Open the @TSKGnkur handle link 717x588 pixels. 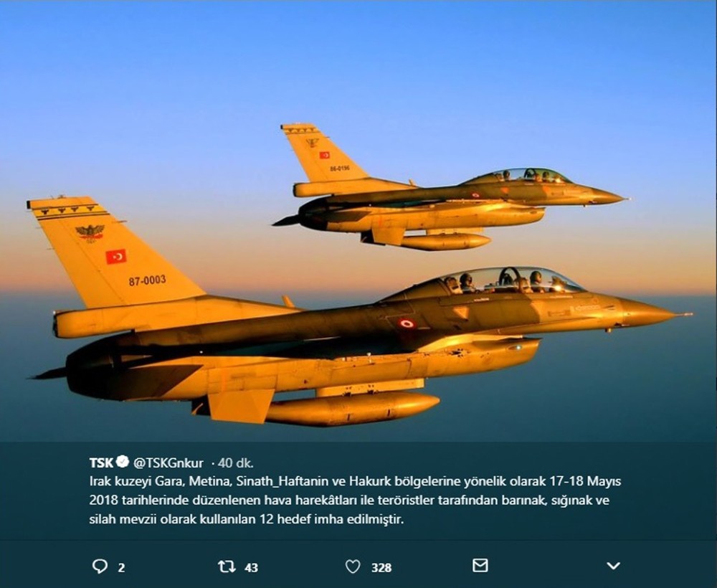pos(168,463)
